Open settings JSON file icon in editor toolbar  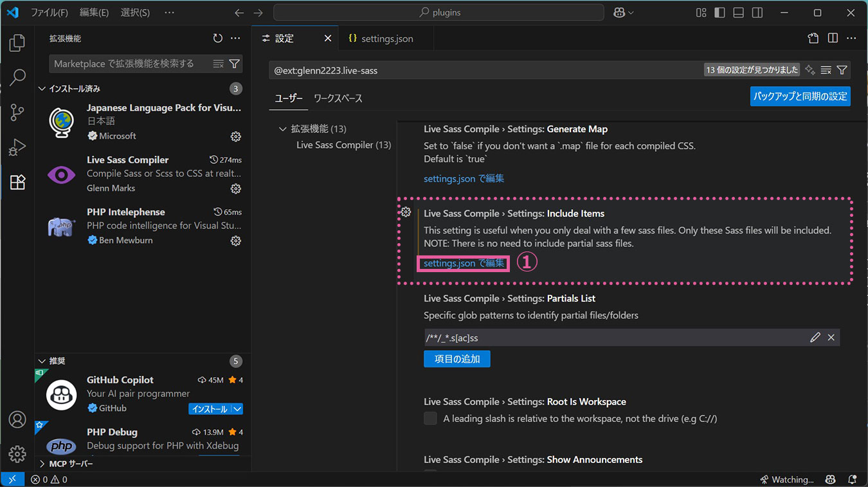tap(813, 39)
